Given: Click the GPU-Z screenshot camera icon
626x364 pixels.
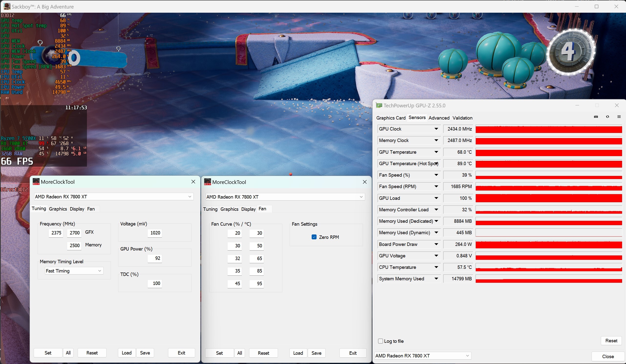Looking at the screenshot, I should coord(596,117).
